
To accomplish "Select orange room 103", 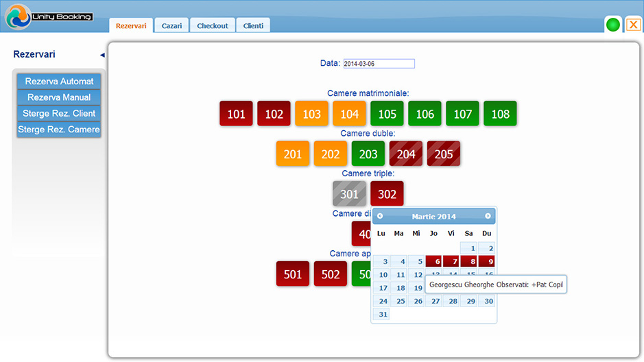I will 311,114.
